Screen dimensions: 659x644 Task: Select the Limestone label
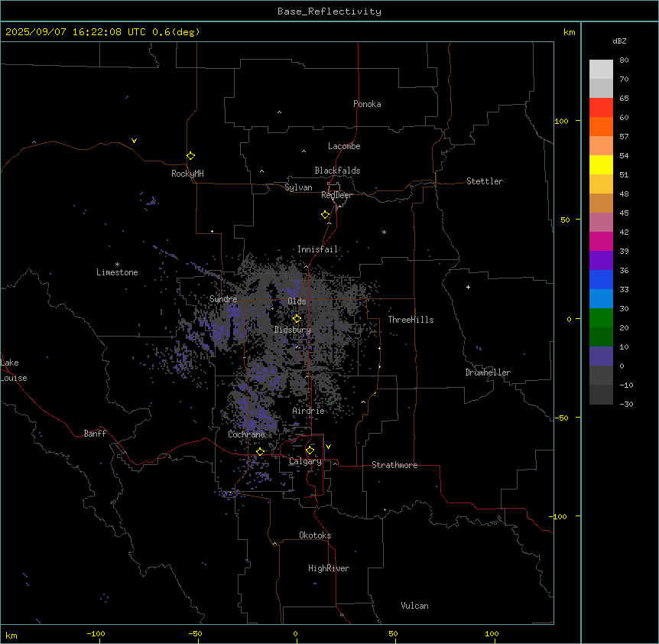[x=117, y=272]
